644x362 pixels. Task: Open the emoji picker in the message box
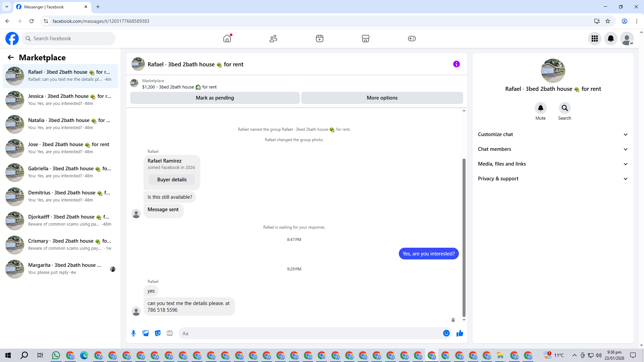446,333
